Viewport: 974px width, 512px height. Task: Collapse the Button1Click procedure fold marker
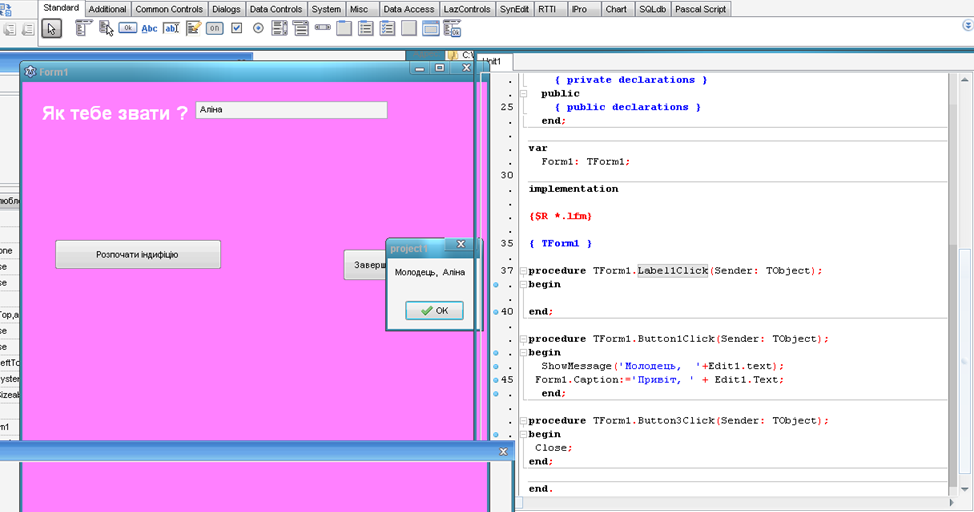[524, 339]
